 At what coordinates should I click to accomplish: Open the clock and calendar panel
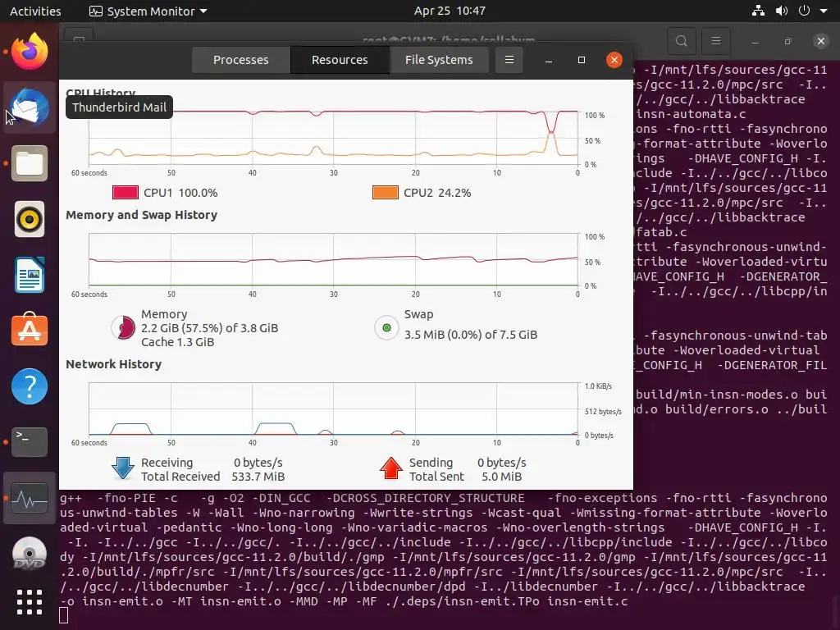(x=450, y=11)
